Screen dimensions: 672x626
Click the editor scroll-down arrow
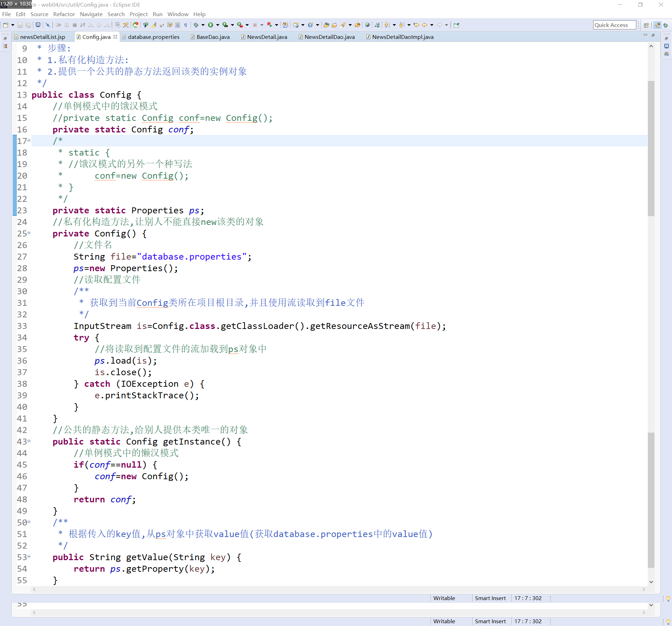[x=651, y=582]
